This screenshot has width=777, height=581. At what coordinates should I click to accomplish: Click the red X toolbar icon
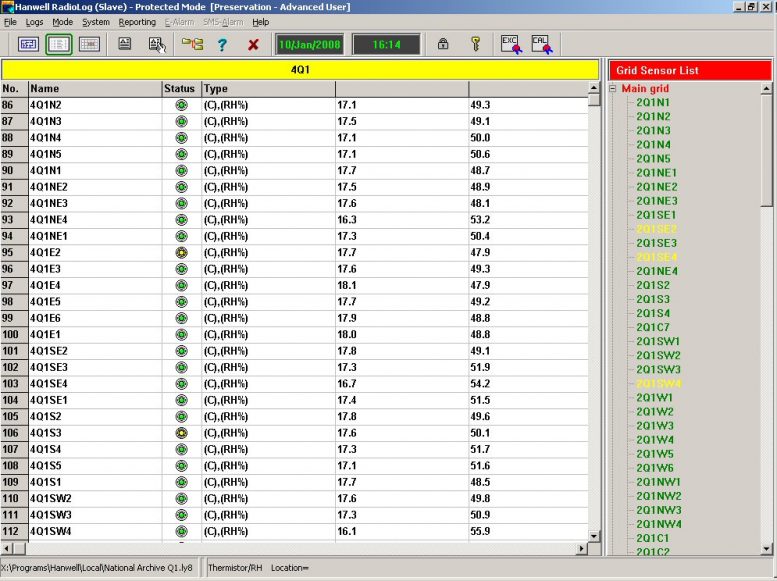tap(253, 44)
